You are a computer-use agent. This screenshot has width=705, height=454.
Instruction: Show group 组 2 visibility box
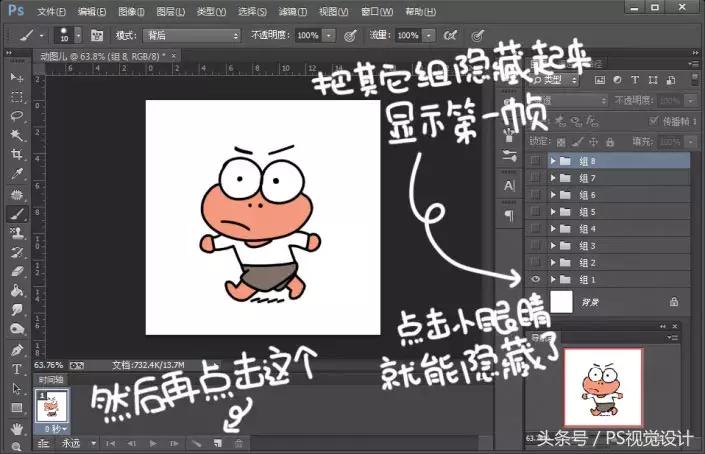pos(535,263)
